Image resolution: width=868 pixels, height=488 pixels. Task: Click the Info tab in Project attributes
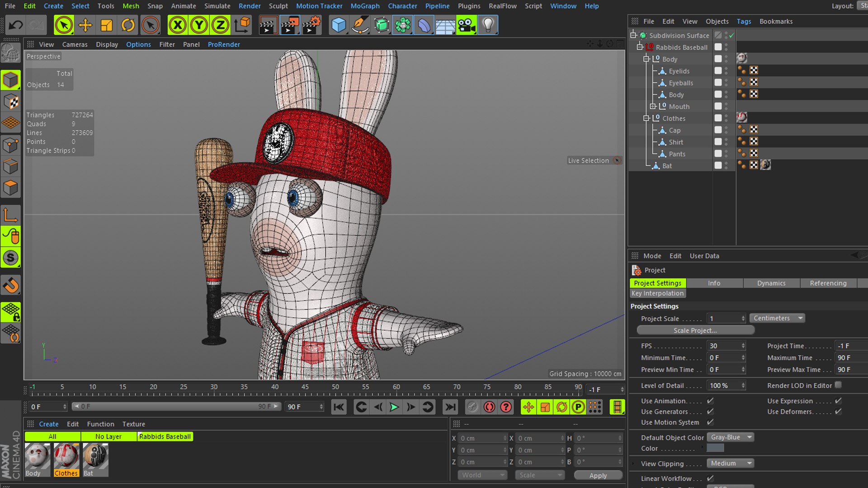714,283
